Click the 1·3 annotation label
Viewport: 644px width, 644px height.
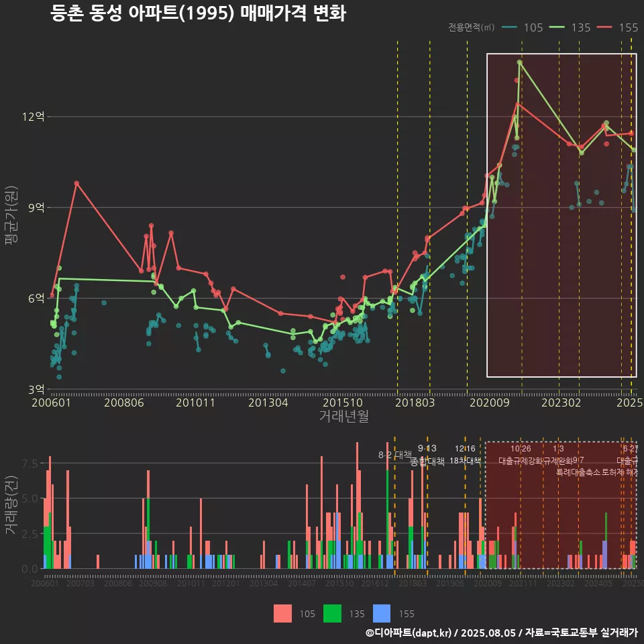click(x=558, y=449)
